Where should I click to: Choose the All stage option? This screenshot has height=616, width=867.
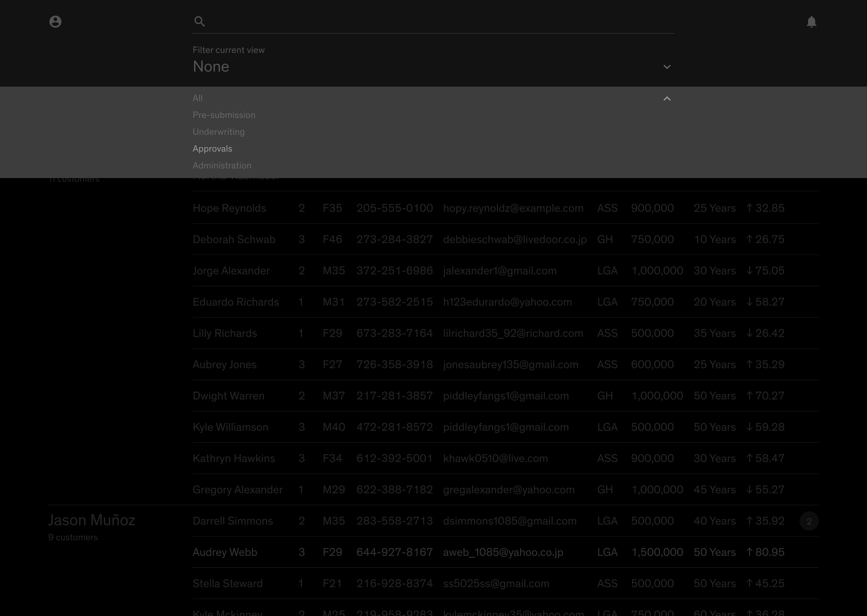tap(198, 98)
